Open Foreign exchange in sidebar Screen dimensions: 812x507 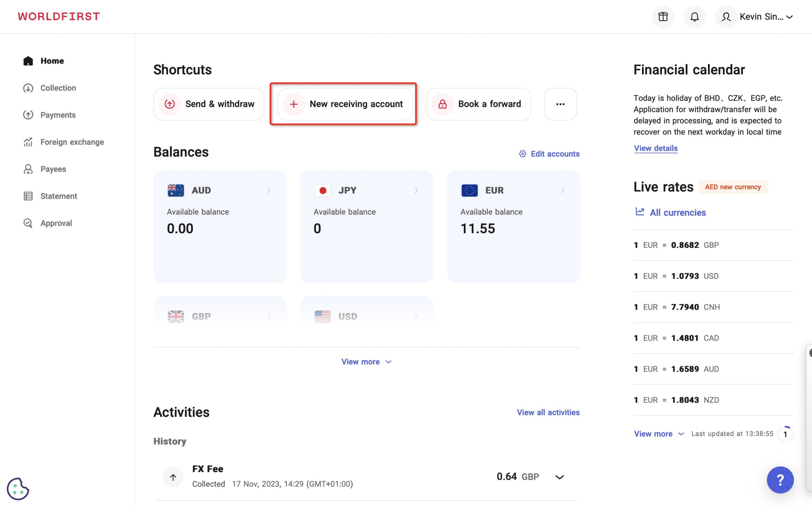pyautogui.click(x=72, y=142)
